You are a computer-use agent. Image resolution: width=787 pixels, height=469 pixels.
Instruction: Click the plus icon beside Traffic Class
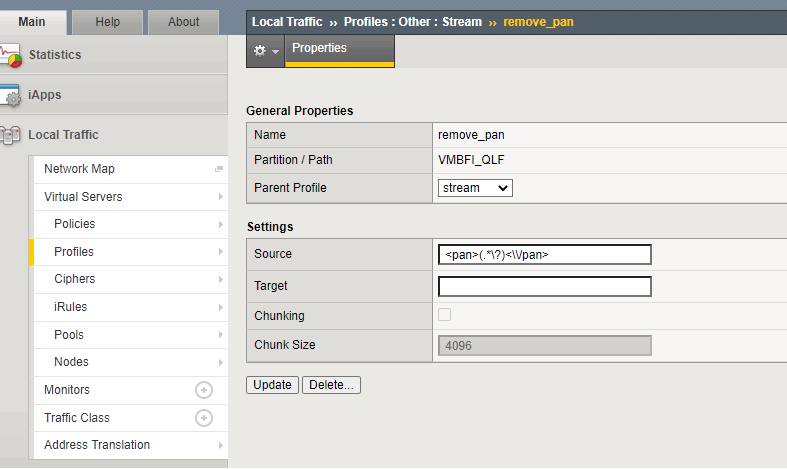204,418
